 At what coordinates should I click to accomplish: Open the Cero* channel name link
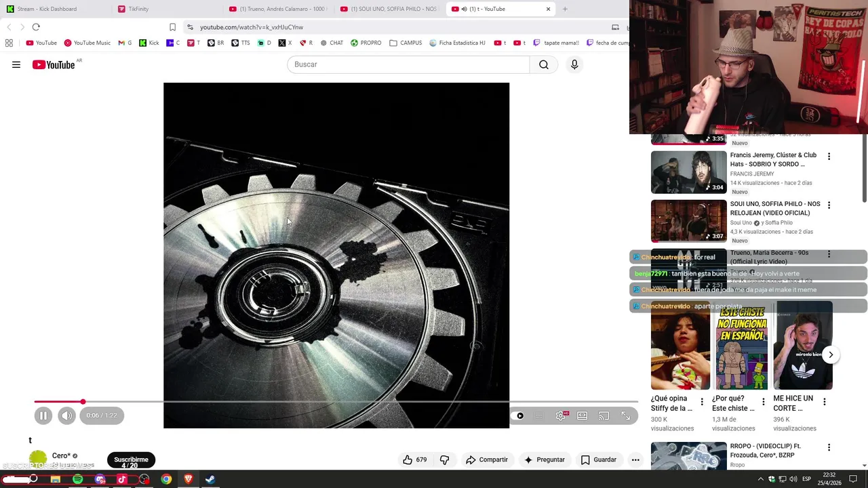[61, 456]
